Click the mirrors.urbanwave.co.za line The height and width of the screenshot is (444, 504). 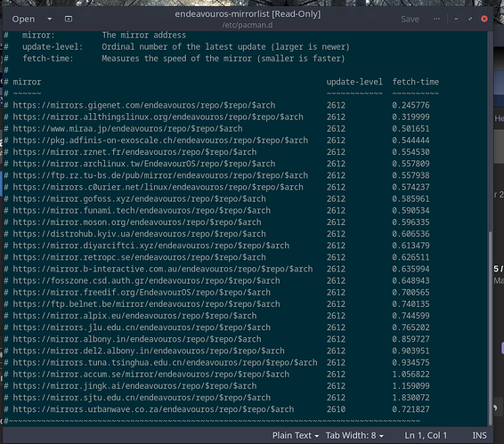[x=217, y=409]
